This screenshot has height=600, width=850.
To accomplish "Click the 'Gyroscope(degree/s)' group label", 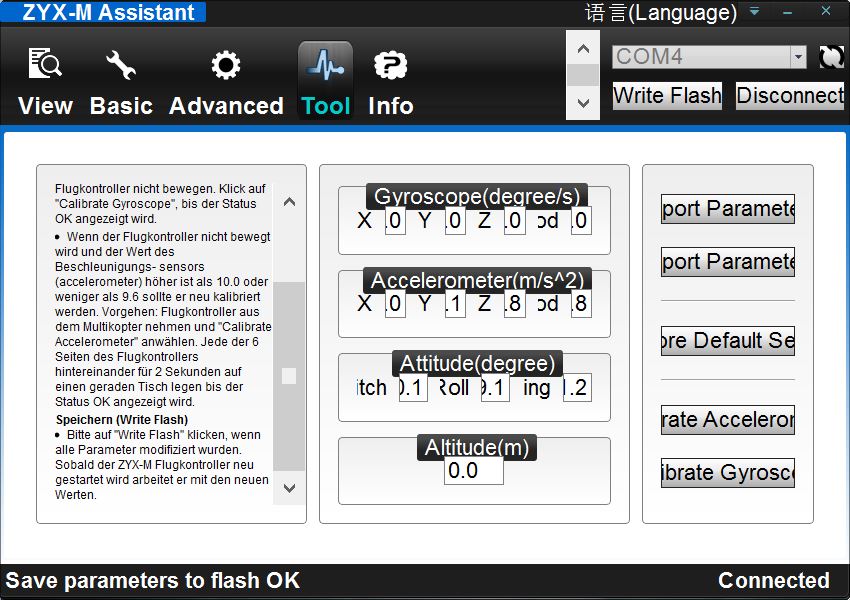I will (x=477, y=196).
